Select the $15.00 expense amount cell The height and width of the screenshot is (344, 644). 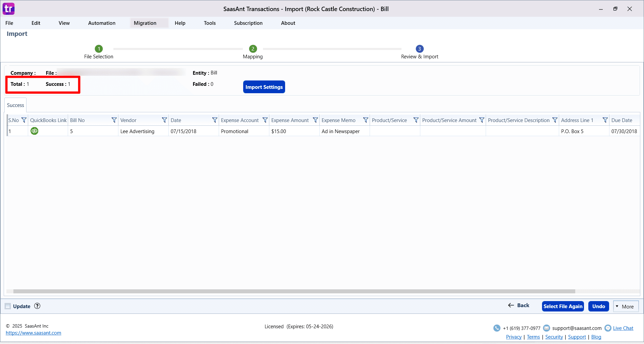coord(294,131)
